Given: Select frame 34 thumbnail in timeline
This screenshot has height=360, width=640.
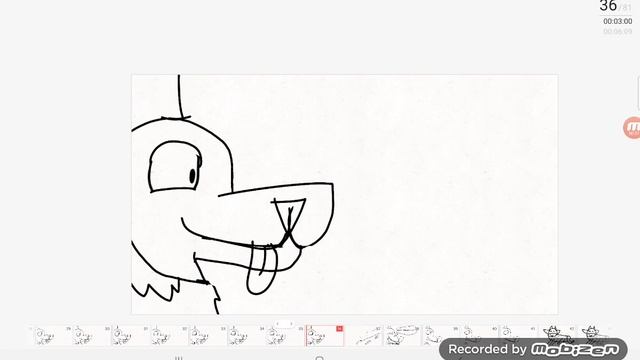Looking at the screenshot, I should (246, 336).
